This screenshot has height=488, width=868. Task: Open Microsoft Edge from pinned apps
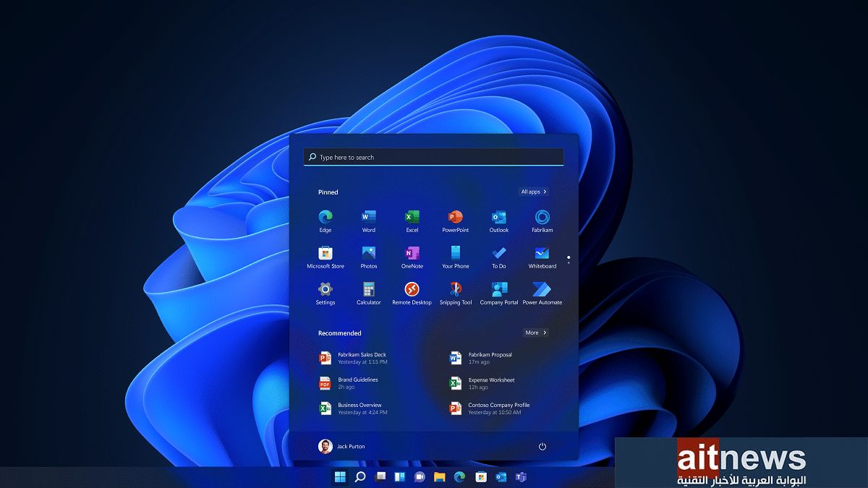pos(325,217)
